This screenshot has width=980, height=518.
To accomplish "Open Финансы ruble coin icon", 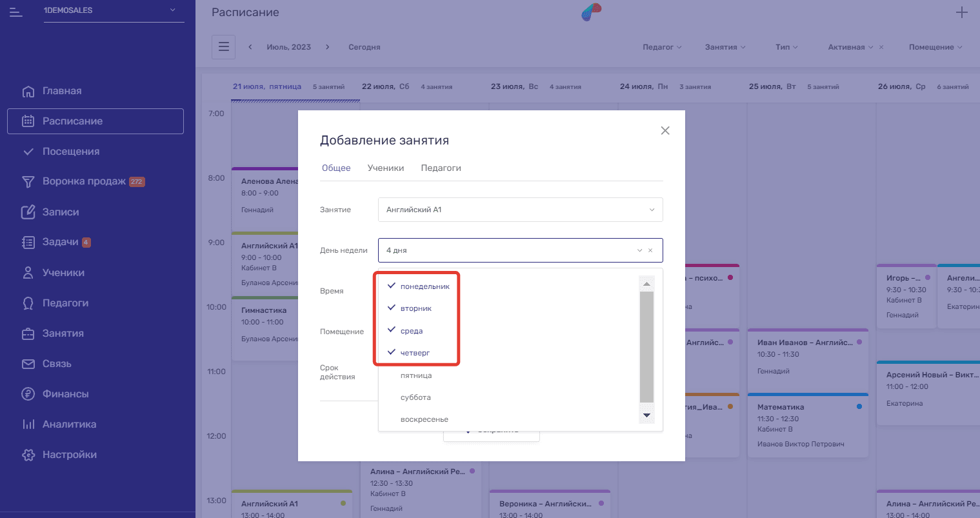I will coord(28,394).
